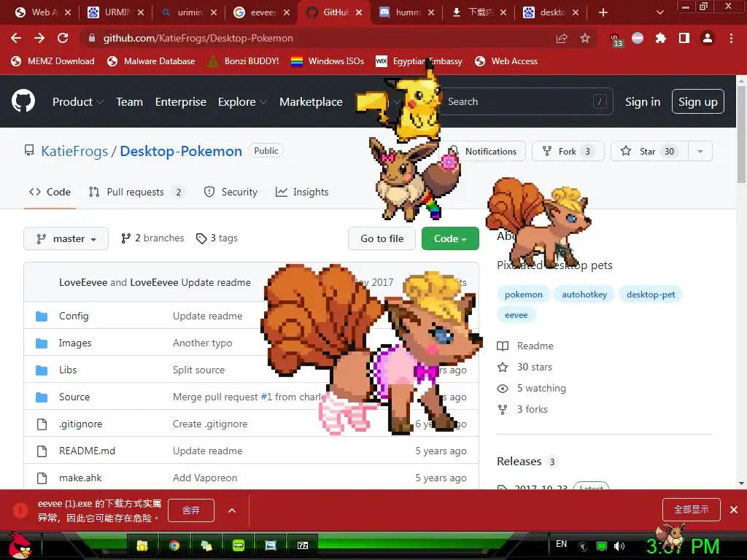Bookmark this page with the star icon
This screenshot has width=747, height=560.
coord(585,38)
